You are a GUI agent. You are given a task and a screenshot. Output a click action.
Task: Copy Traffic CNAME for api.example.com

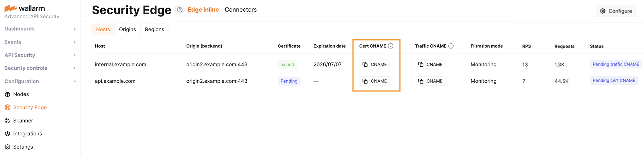[430, 81]
